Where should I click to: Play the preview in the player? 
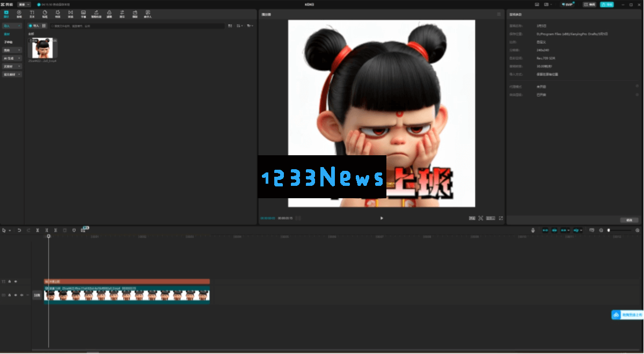382,218
